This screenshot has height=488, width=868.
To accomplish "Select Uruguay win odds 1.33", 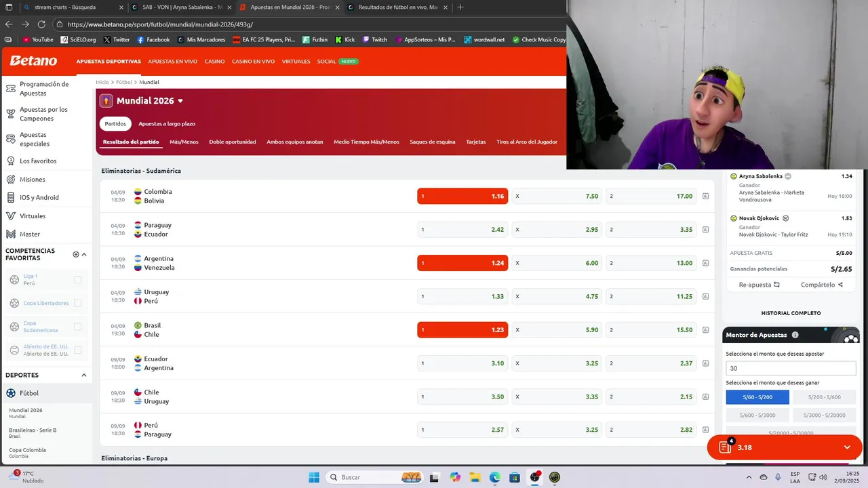I will click(462, 296).
